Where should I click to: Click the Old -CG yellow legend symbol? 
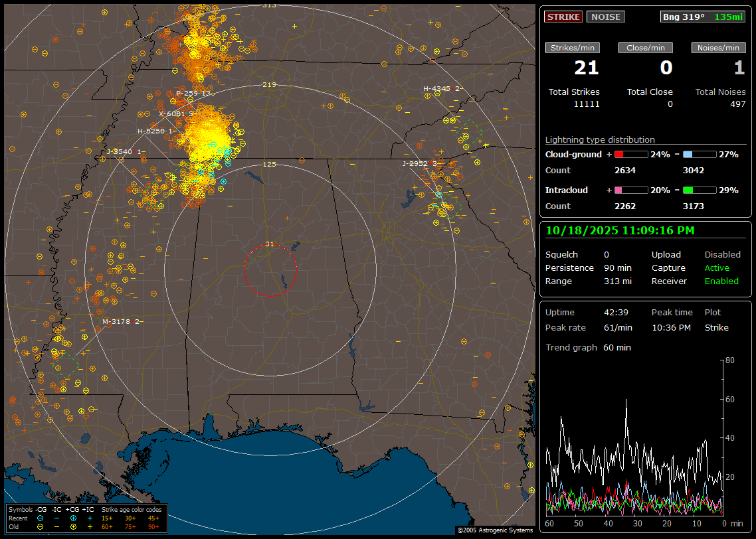point(41,526)
